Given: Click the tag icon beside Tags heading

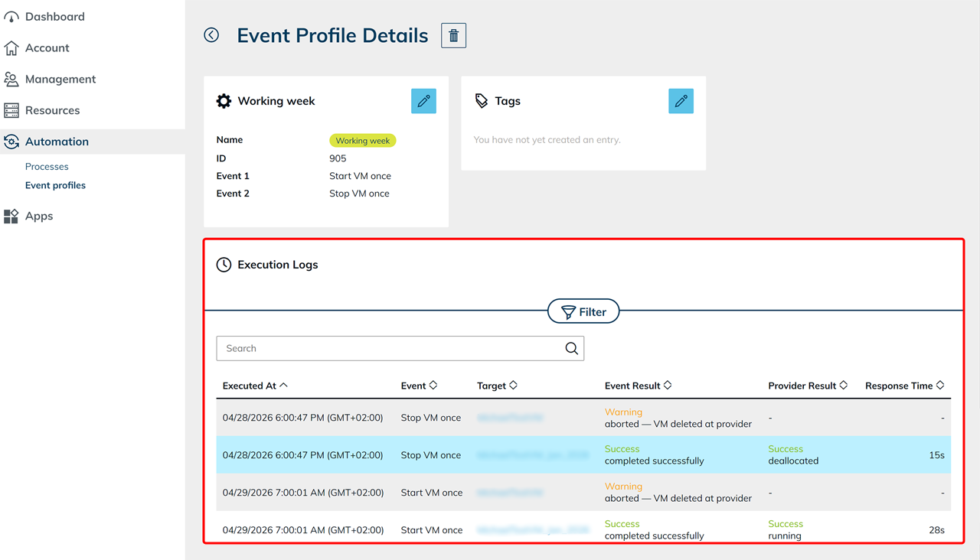Looking at the screenshot, I should [481, 101].
